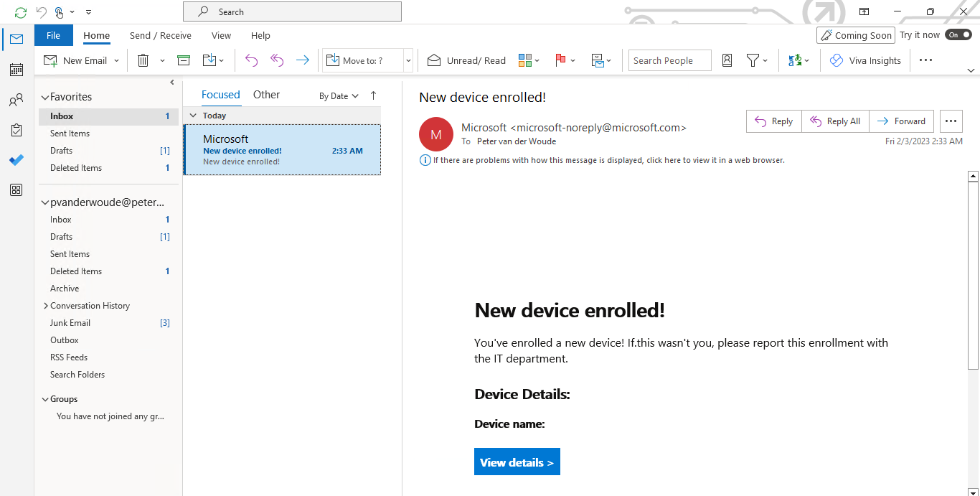Screen dimensions: 980x496
Task: Collapse the ribbon using the chevron
Action: 971,70
